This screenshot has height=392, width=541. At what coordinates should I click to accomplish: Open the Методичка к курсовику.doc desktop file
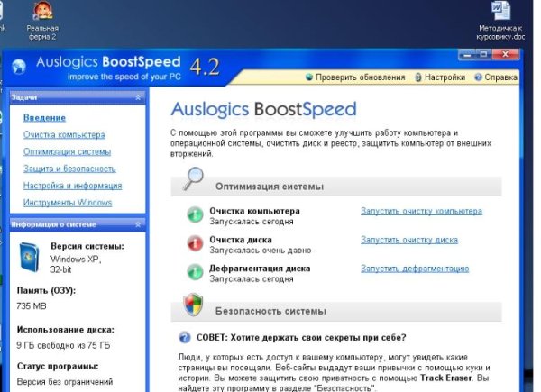pos(500,21)
